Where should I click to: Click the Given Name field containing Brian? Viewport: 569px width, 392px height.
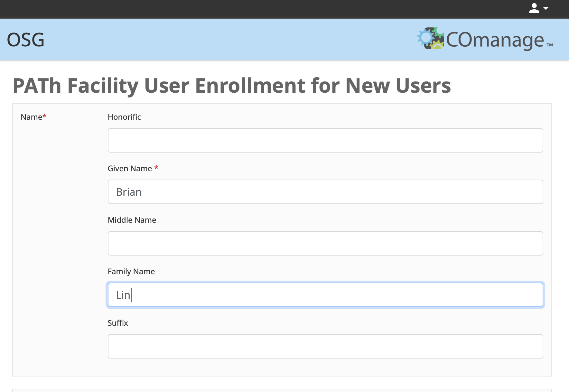coord(325,192)
